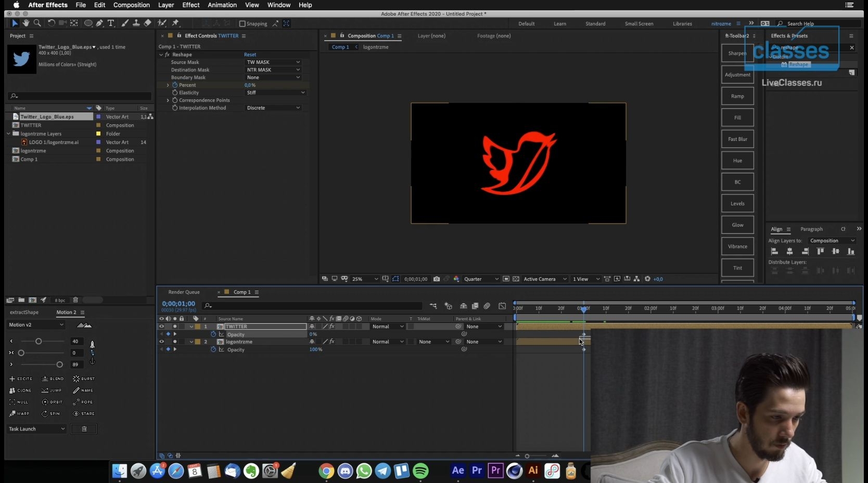Open the Source Mask dropdown

[x=273, y=62]
